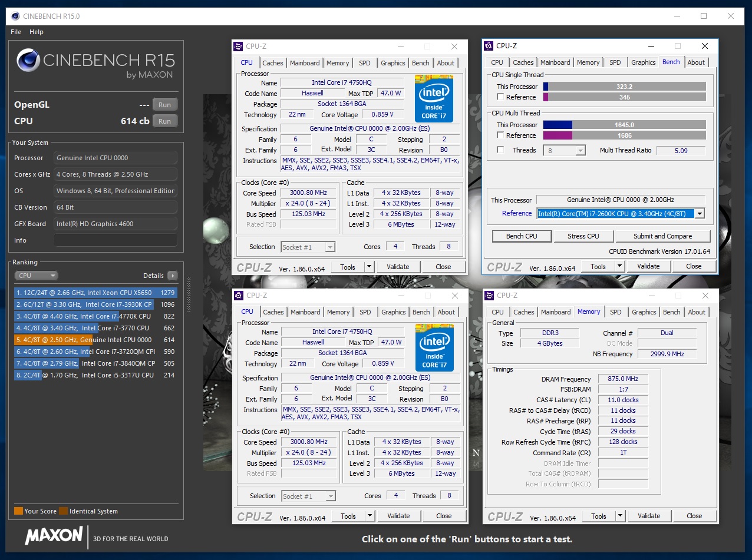Click the MAXON logo in the footer
This screenshot has height=560, width=752.
click(x=54, y=535)
